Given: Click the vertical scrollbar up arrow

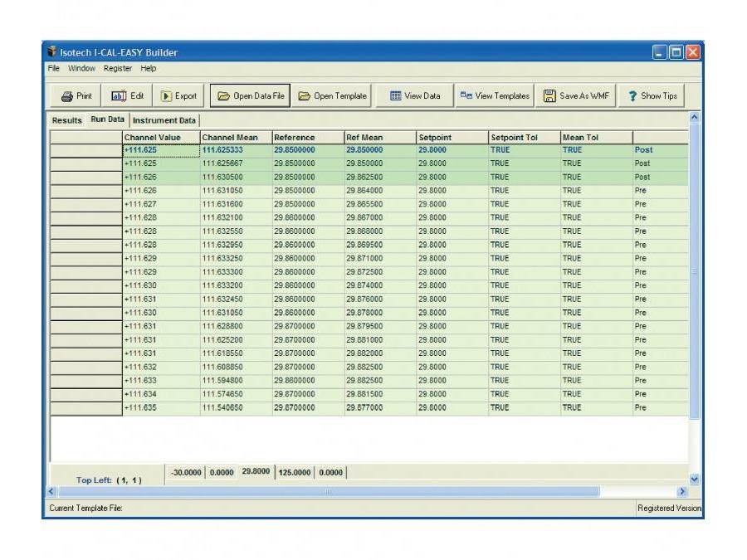Looking at the screenshot, I should click(x=694, y=117).
